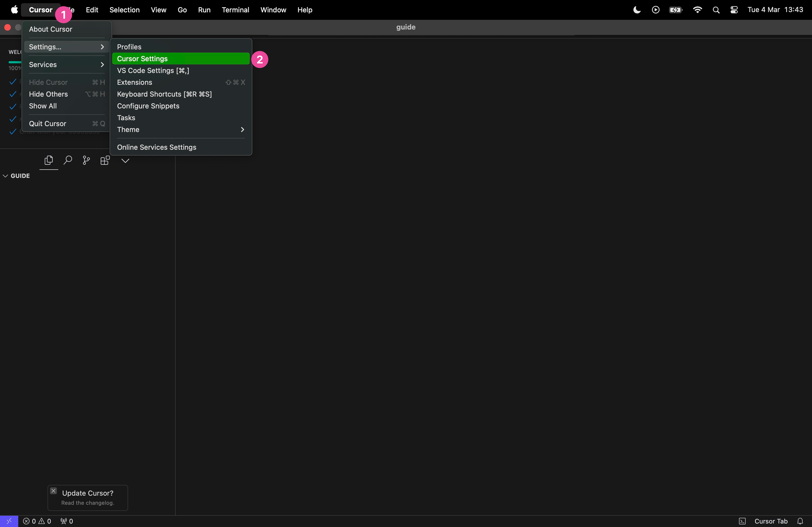Open the Selection menu

point(125,10)
